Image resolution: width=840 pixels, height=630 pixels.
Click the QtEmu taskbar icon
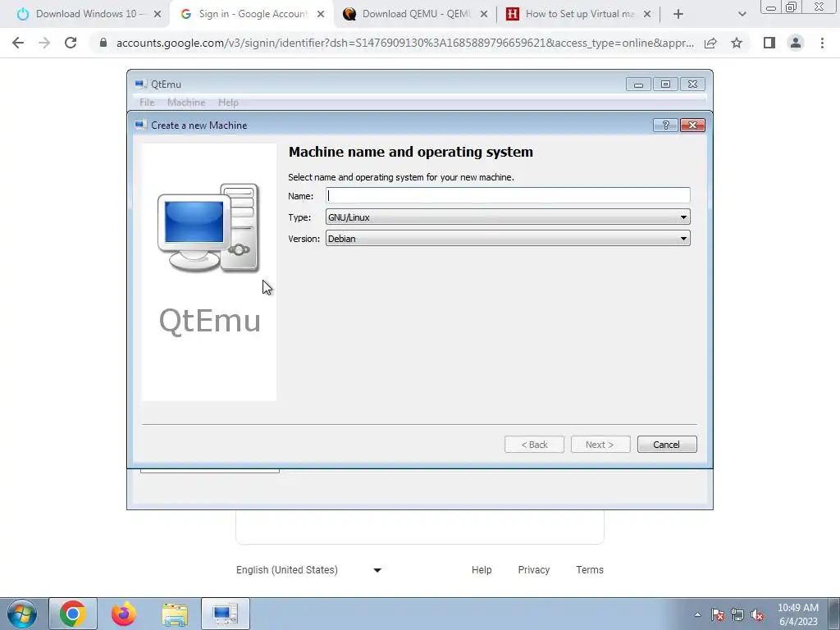tap(226, 614)
